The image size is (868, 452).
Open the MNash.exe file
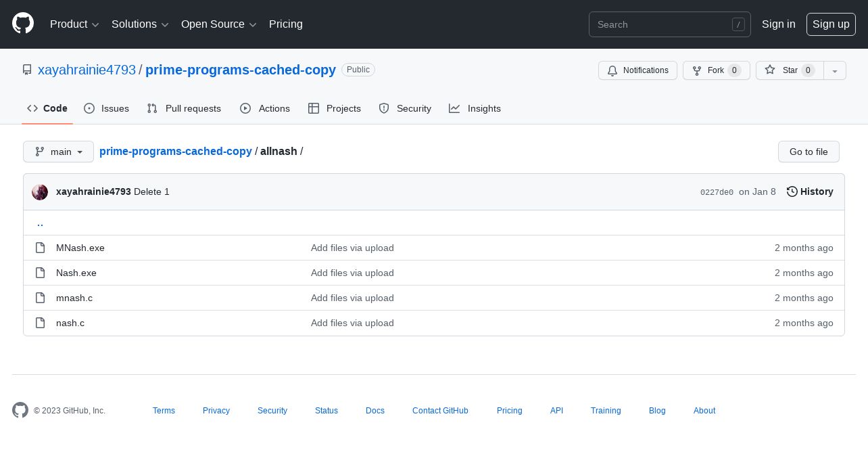(80, 248)
